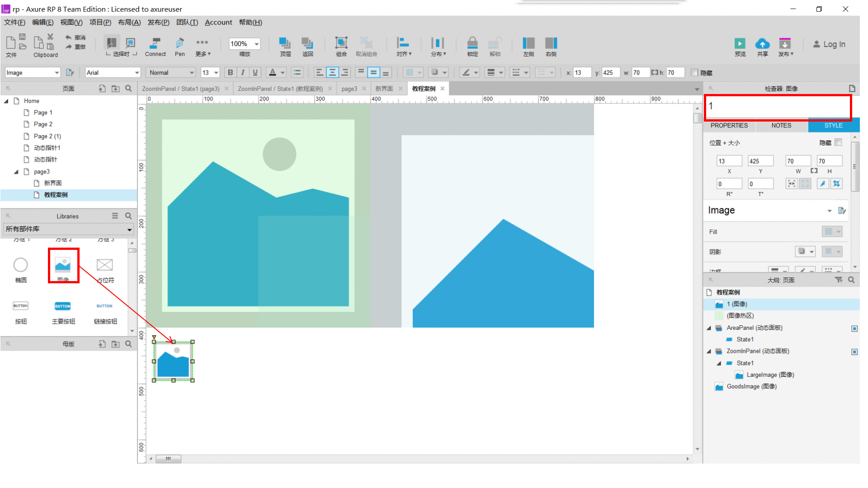Click the Log In button
868x488 pixels.
coord(829,44)
